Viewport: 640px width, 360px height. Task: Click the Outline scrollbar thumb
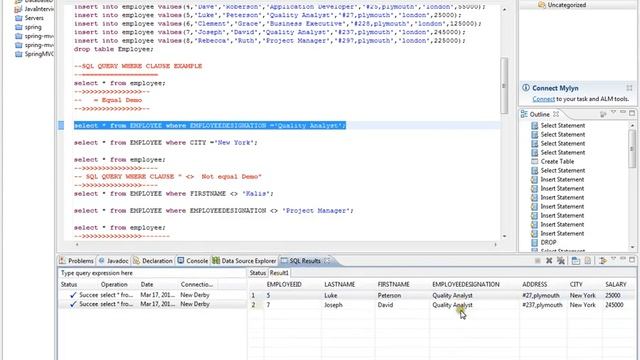click(632, 149)
